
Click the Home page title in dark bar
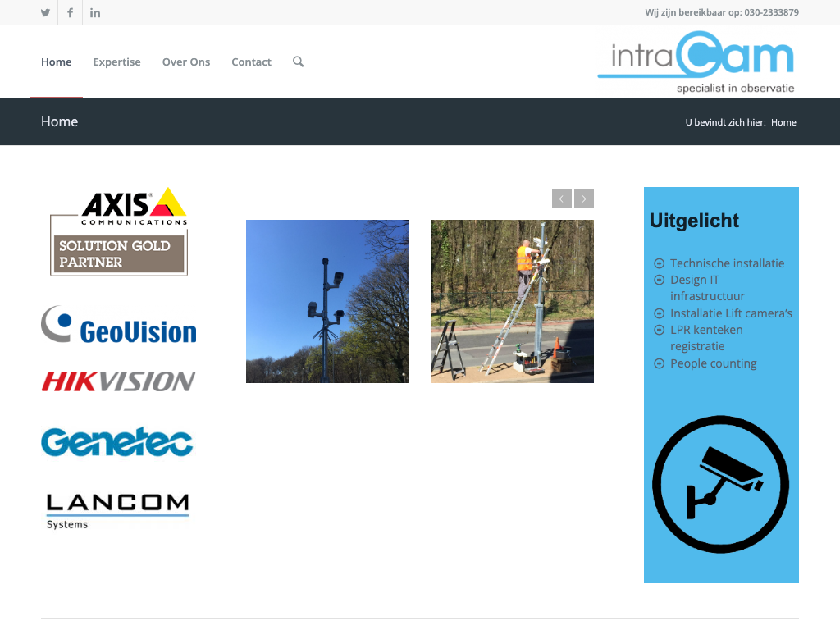point(59,121)
